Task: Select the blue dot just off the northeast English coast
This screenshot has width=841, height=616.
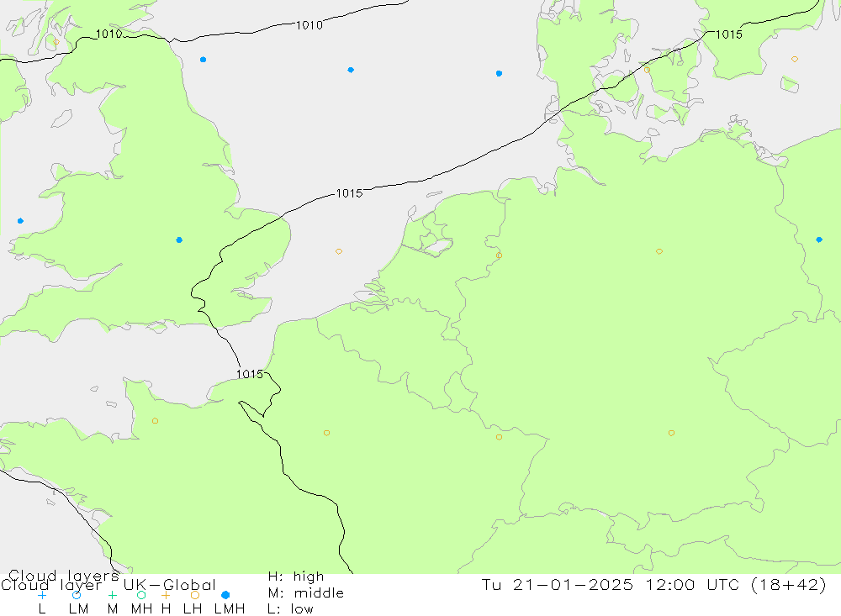Action: pos(203,60)
